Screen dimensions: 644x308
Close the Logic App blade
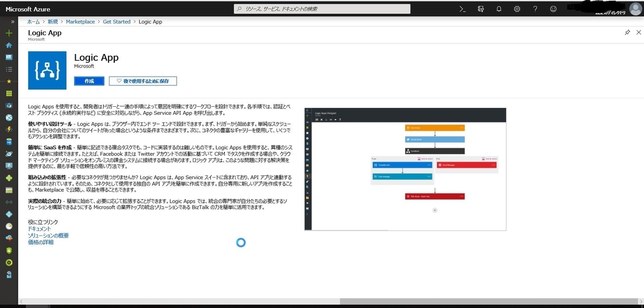pyautogui.click(x=638, y=33)
